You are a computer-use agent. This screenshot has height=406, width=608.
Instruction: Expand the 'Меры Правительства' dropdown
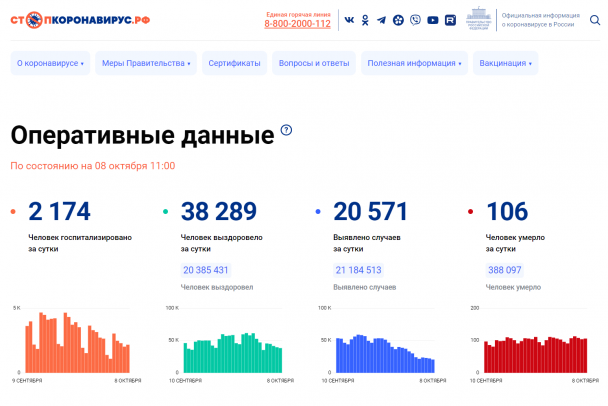pyautogui.click(x=146, y=64)
